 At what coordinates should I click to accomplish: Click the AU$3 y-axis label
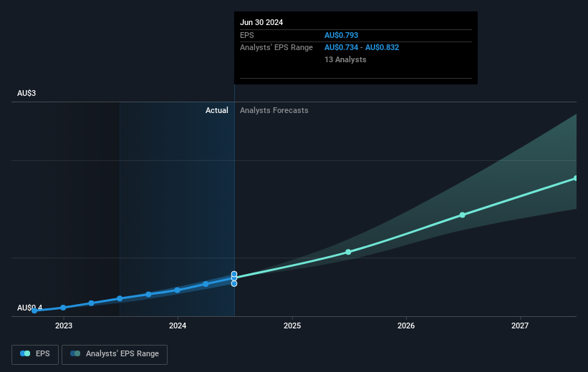(26, 93)
